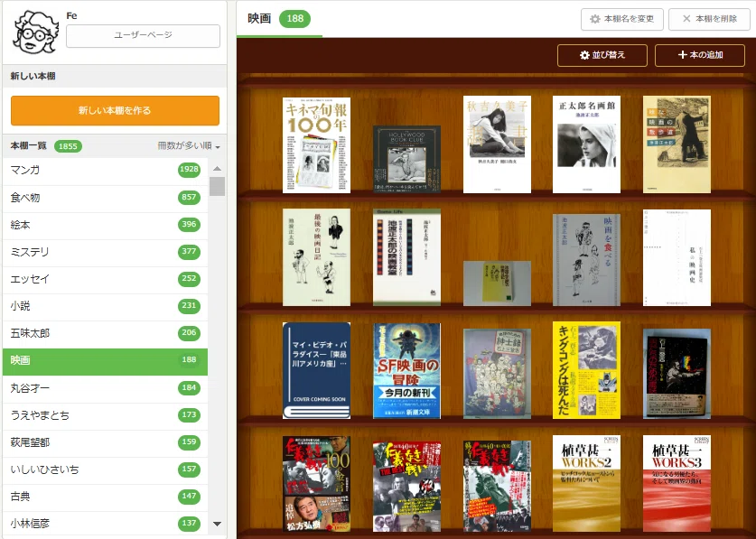This screenshot has height=539, width=756.
Task: Open the 正太郎名画館 book cover
Action: coord(586,144)
